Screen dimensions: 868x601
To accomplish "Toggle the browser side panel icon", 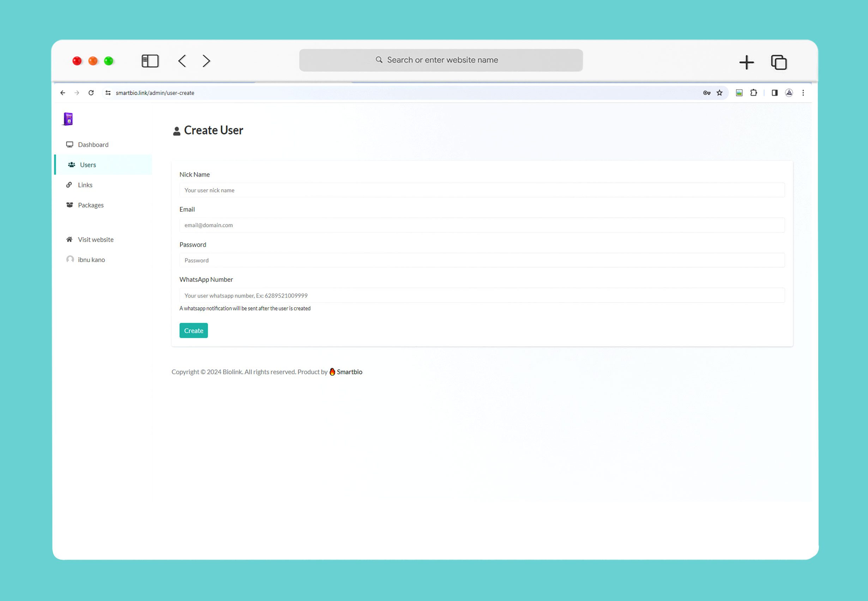I will point(774,93).
